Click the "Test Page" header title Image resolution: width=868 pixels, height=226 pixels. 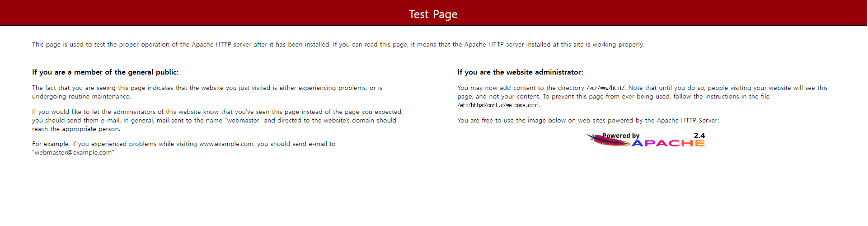click(433, 14)
